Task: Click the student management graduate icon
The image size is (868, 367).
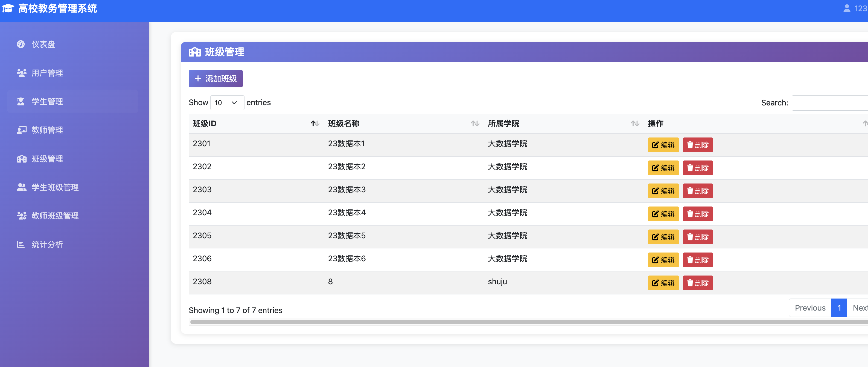Action: [x=21, y=102]
